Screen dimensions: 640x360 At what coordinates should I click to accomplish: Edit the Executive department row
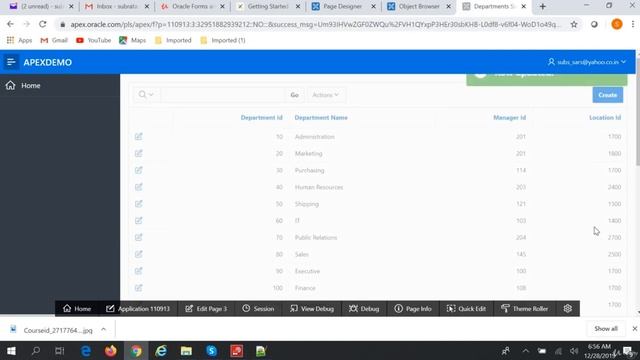click(x=139, y=271)
